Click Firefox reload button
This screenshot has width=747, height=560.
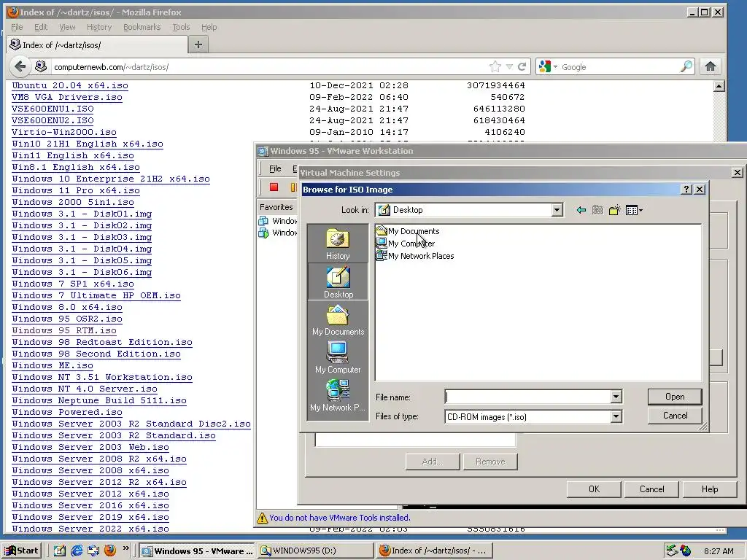click(522, 66)
